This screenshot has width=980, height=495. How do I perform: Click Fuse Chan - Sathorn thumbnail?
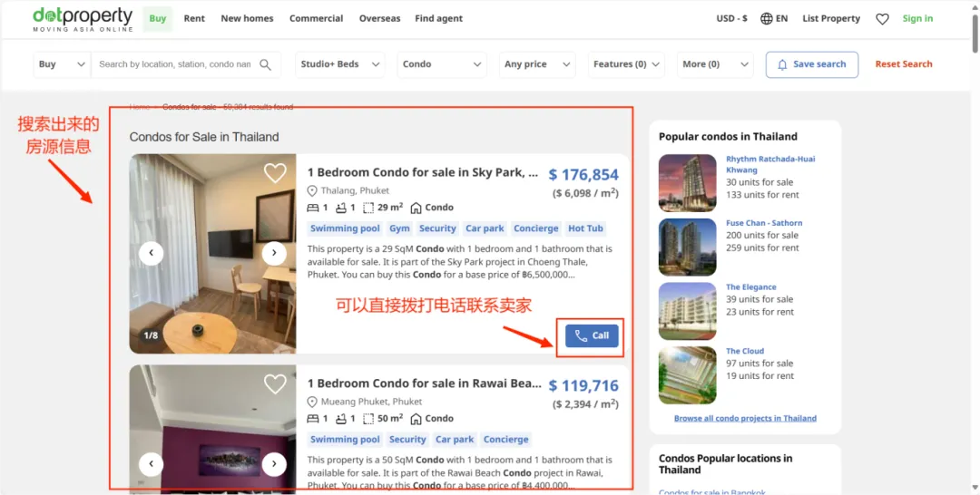[688, 247]
